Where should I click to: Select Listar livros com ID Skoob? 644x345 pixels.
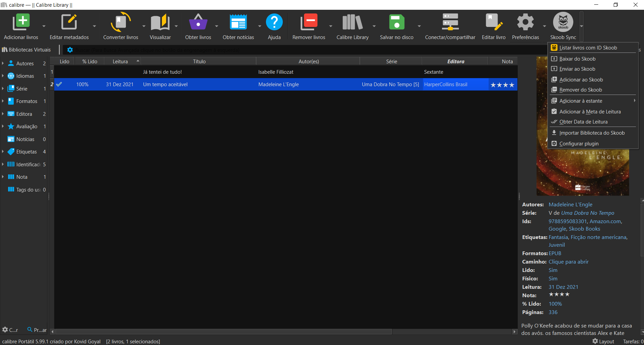[x=593, y=48]
